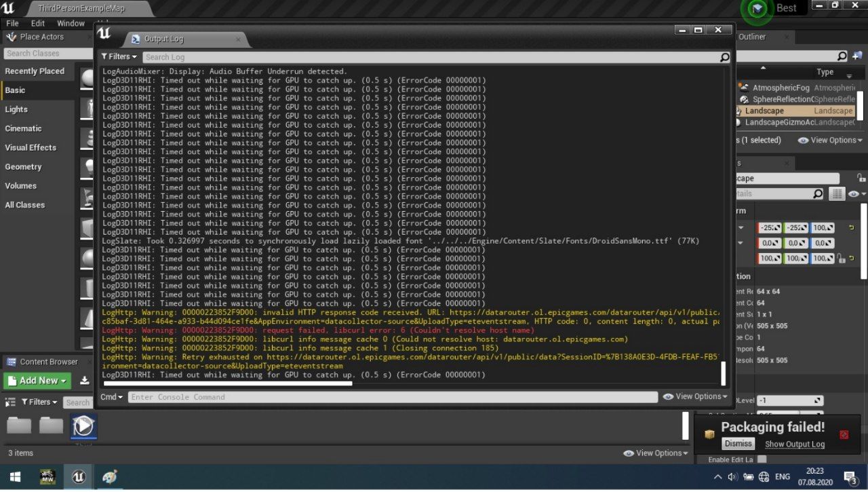Show hidden tray icons chevron
Image resolution: width=868 pixels, height=492 pixels.
click(x=717, y=477)
